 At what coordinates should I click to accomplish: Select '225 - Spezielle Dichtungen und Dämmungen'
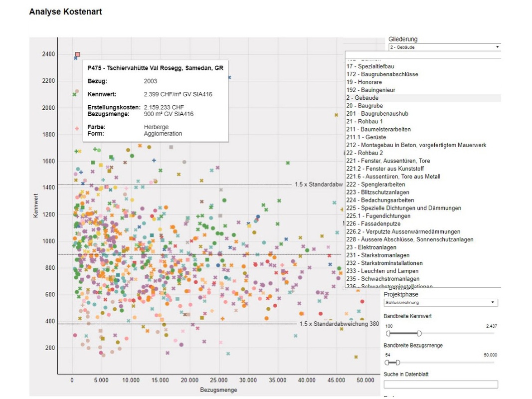[423, 208]
